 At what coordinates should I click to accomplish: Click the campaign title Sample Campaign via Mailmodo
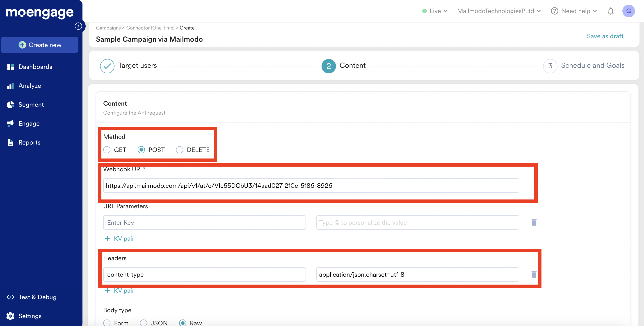[x=149, y=39]
